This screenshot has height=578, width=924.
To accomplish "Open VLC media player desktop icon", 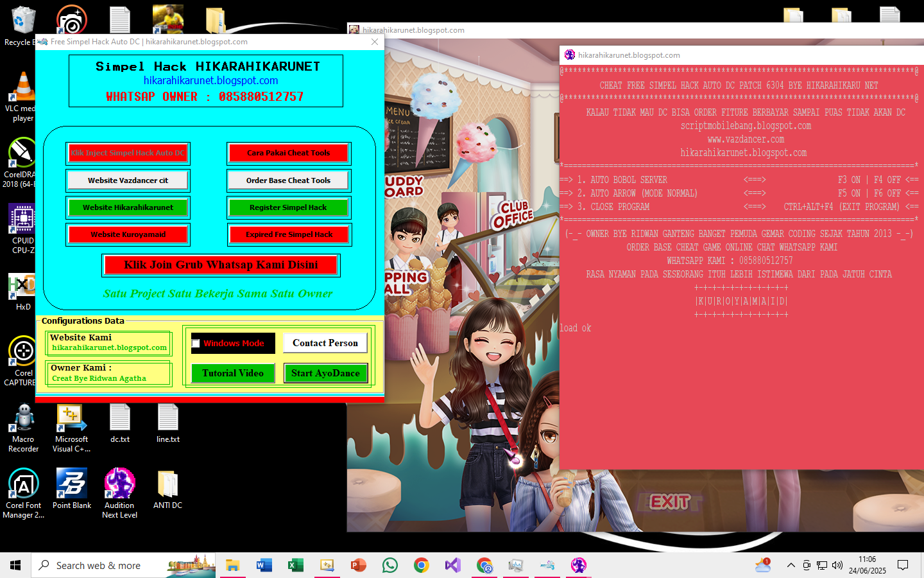I will (x=23, y=96).
